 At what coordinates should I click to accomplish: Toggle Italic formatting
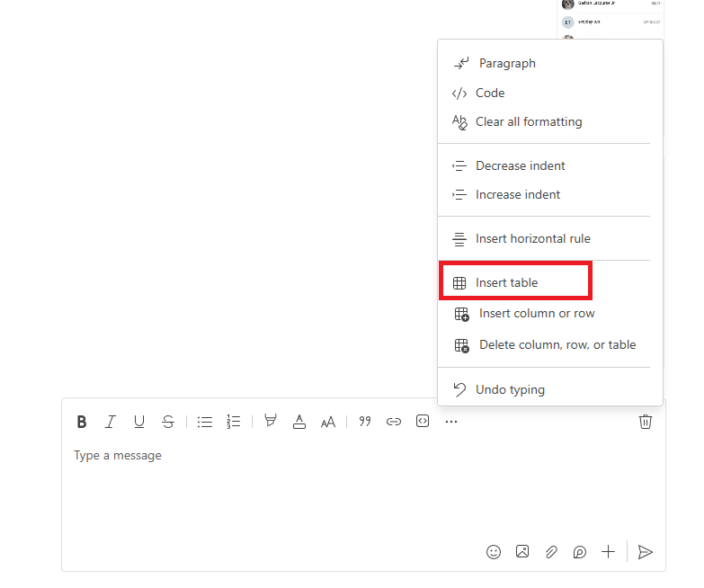(110, 422)
